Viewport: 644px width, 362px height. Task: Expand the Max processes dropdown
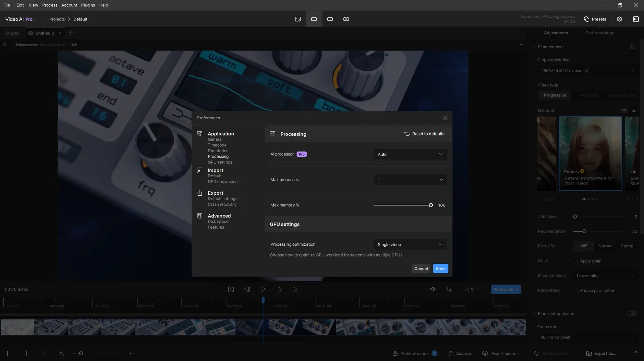click(x=410, y=180)
